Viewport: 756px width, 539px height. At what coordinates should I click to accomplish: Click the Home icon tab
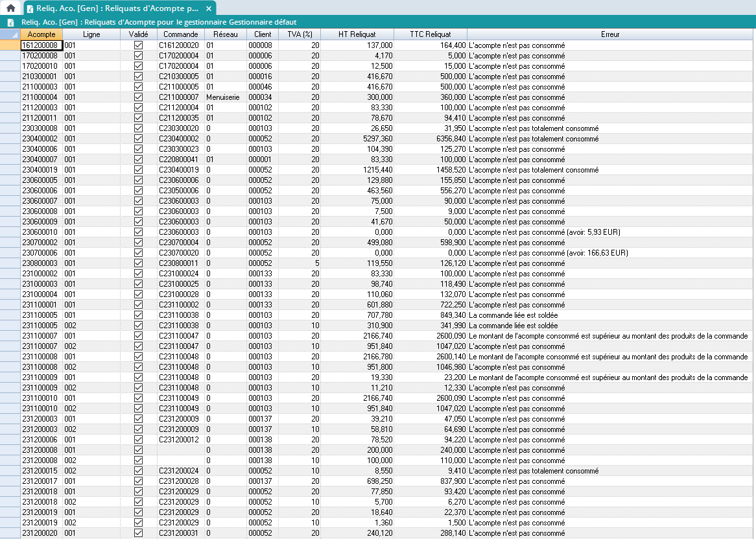coord(10,8)
